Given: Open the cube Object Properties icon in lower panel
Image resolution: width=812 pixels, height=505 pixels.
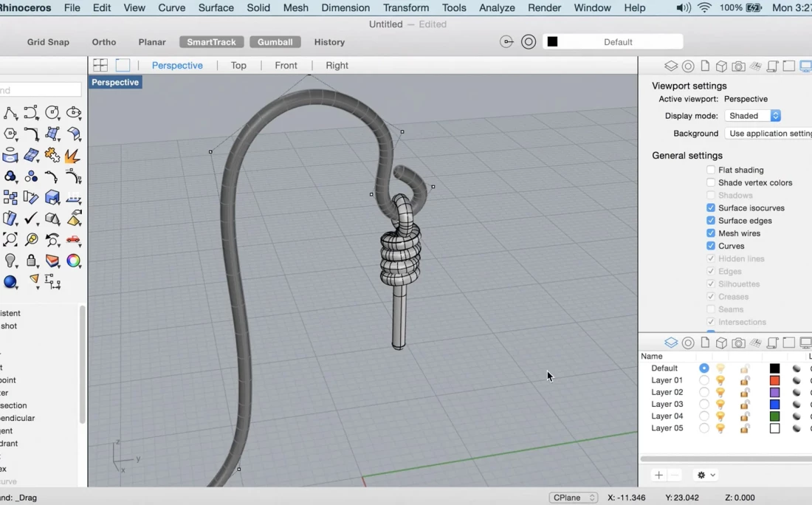Looking at the screenshot, I should click(x=721, y=343).
